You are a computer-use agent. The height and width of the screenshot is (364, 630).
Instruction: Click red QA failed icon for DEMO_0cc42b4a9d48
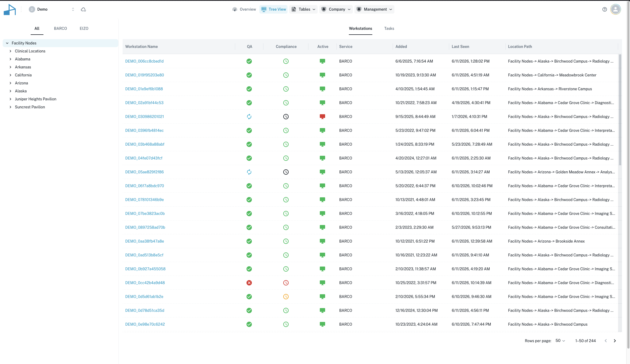[249, 283]
